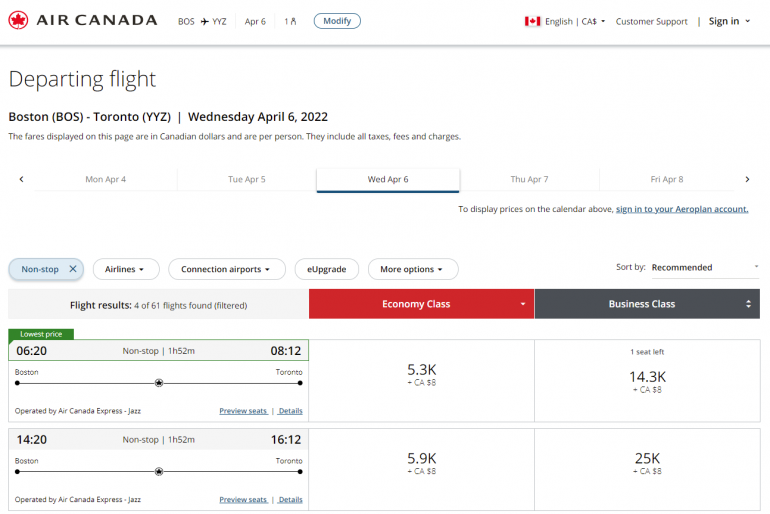Remove the Non-stop filter with its X

73,269
